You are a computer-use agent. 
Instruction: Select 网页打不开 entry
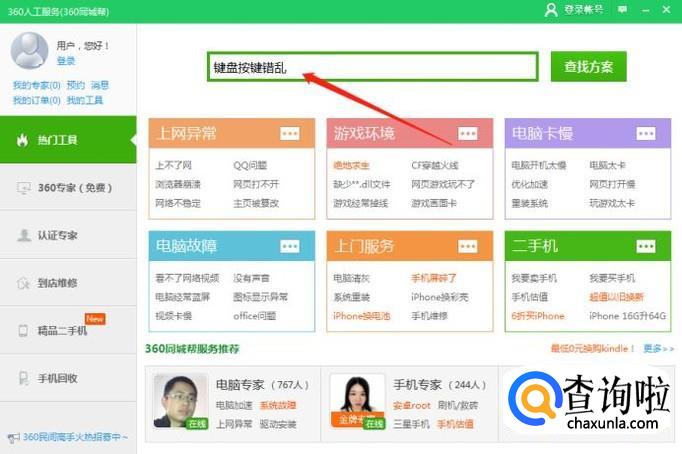(256, 184)
